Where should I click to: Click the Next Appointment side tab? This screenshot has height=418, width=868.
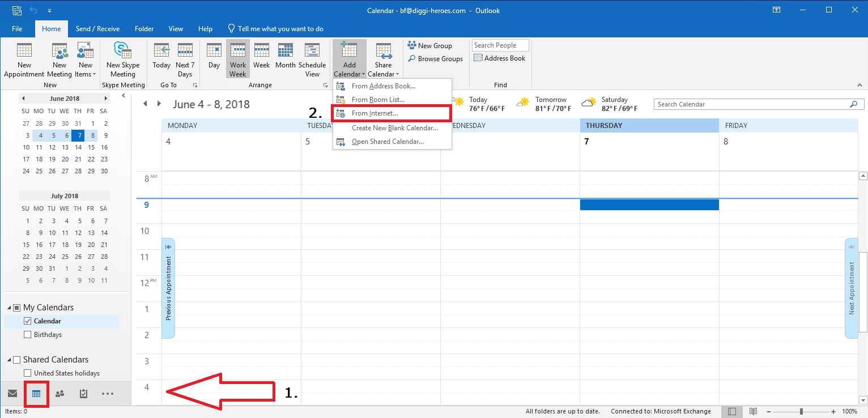click(x=851, y=288)
